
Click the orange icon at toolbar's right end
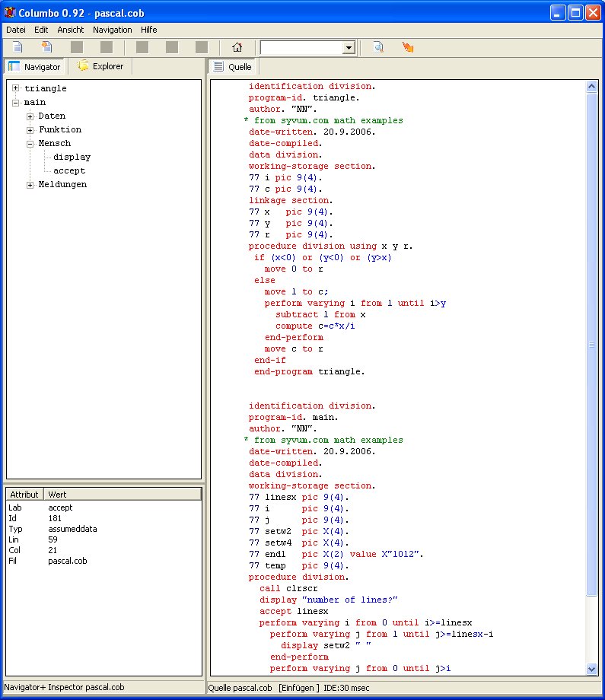click(x=408, y=47)
